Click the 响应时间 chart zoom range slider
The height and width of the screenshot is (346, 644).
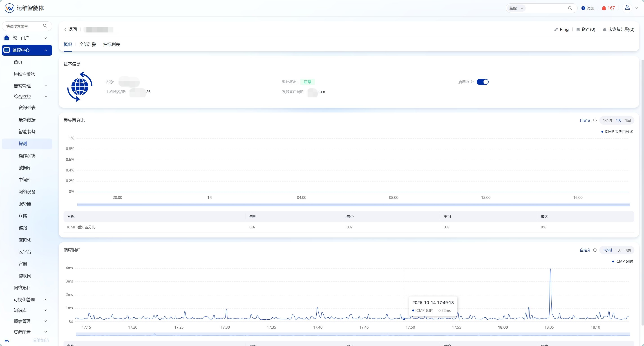pyautogui.click(x=353, y=334)
